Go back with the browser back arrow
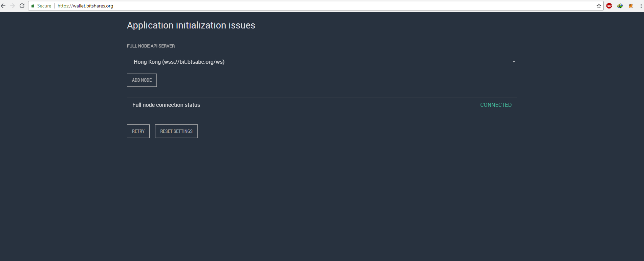 click(3, 6)
